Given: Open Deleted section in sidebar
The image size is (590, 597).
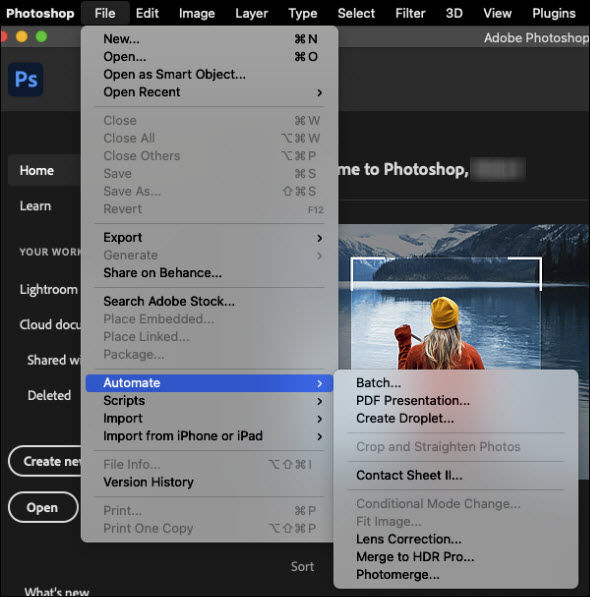Looking at the screenshot, I should [49, 395].
